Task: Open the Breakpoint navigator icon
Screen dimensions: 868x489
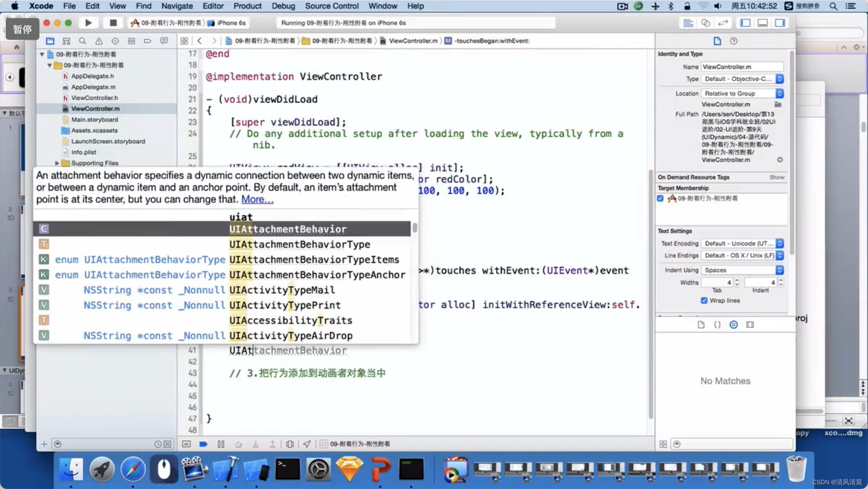Action: point(148,41)
